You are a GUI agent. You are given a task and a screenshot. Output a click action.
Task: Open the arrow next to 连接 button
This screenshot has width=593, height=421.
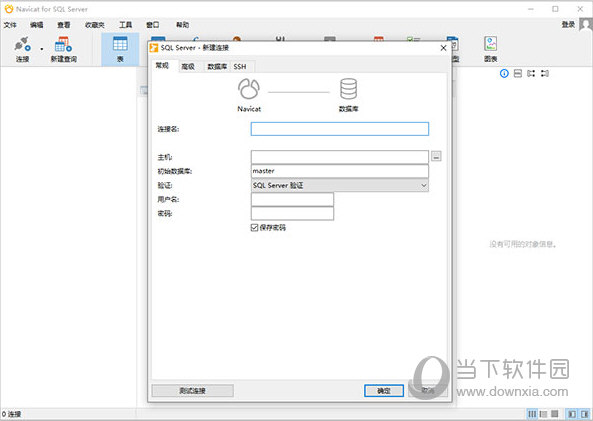click(x=42, y=49)
